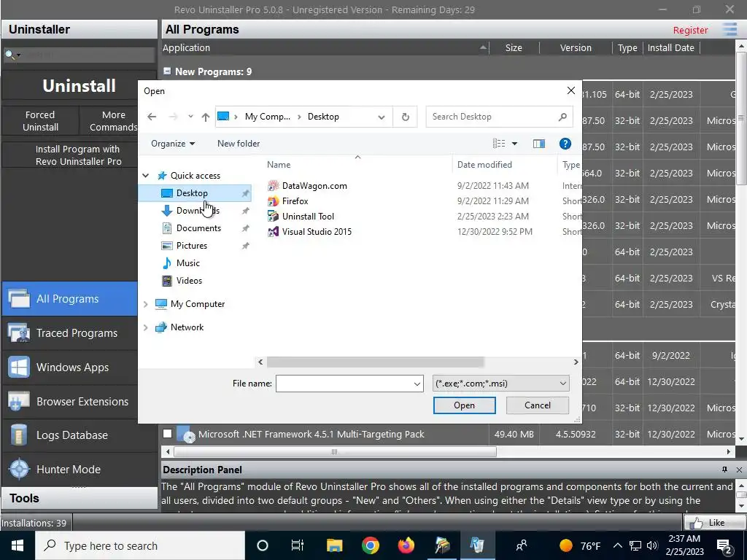The image size is (747, 560).
Task: Click the Cancel button
Action: click(538, 405)
